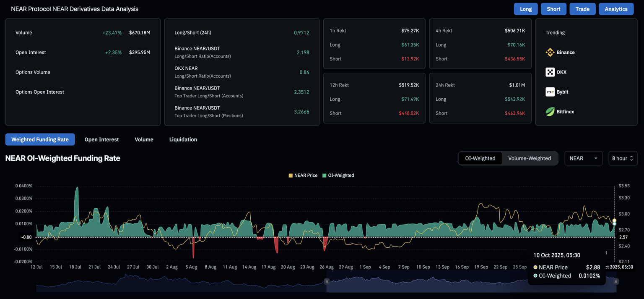Click the left handle of the range slider
The width and height of the screenshot is (644, 299).
pos(327,281)
